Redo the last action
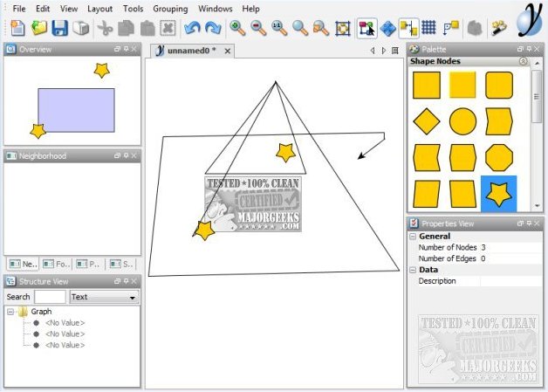Image resolution: width=548 pixels, height=392 pixels. click(x=213, y=28)
